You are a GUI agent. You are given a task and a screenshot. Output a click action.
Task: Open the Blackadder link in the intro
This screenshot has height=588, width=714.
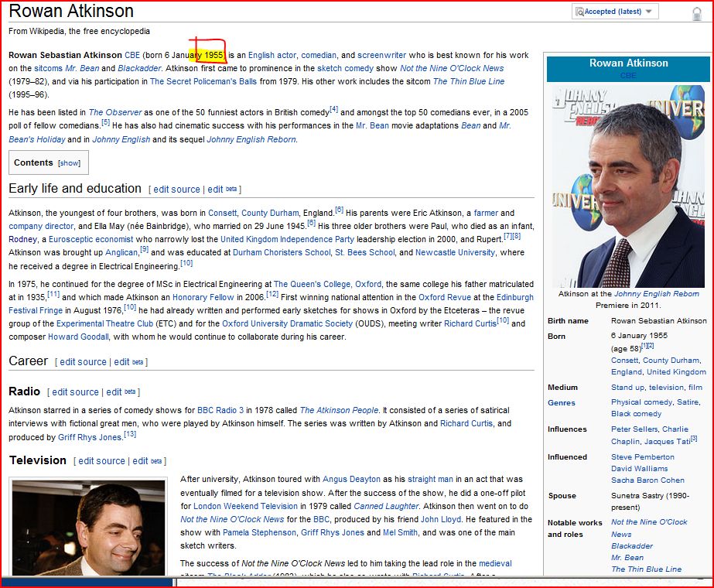point(139,68)
